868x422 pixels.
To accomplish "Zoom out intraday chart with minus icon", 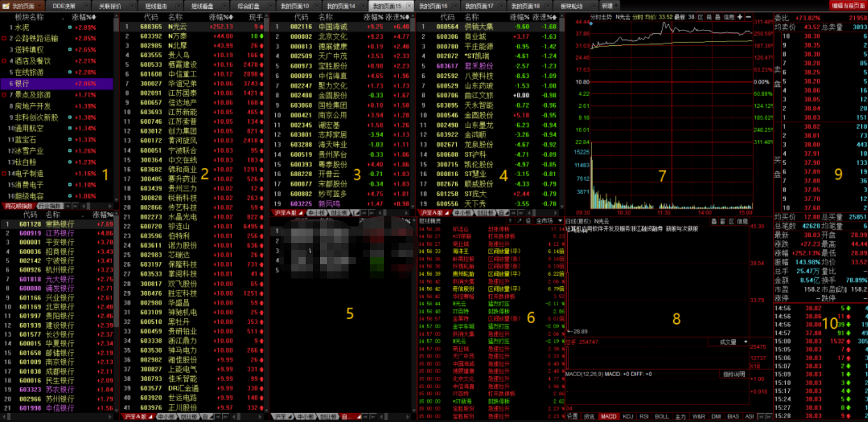I will pyautogui.click(x=748, y=17).
